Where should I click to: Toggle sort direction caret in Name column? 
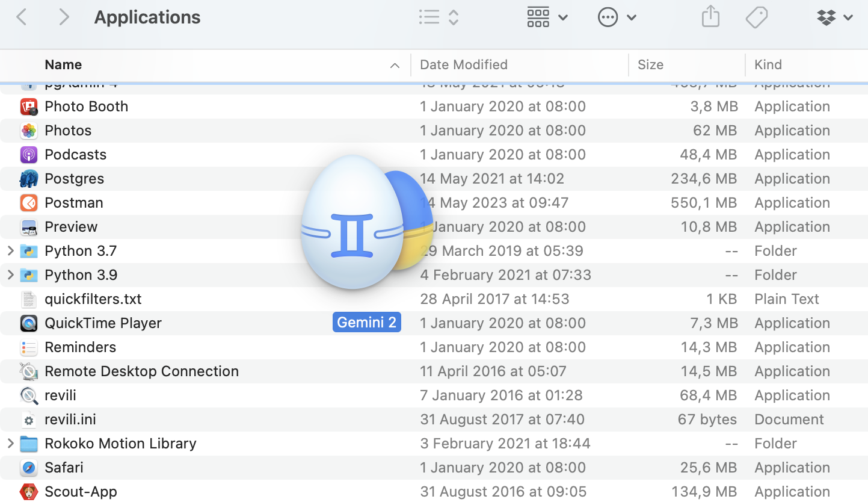point(395,66)
